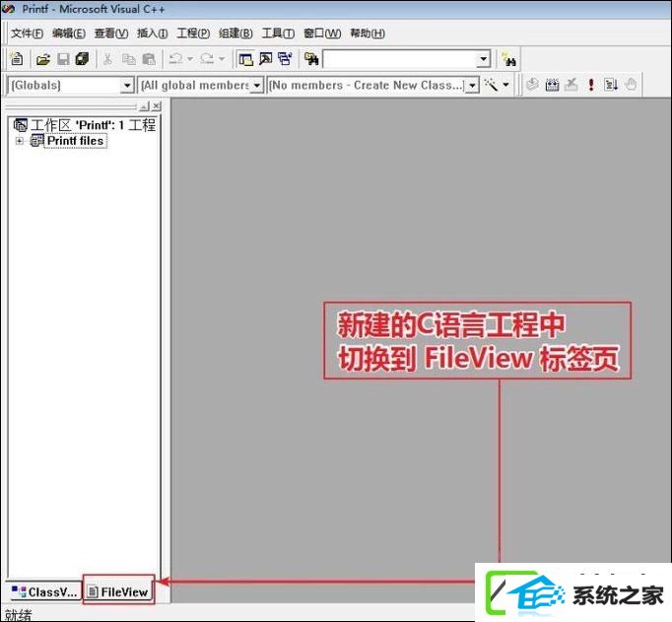Image resolution: width=672 pixels, height=622 pixels.
Task: Click inside the Find text input field
Action: (400, 59)
